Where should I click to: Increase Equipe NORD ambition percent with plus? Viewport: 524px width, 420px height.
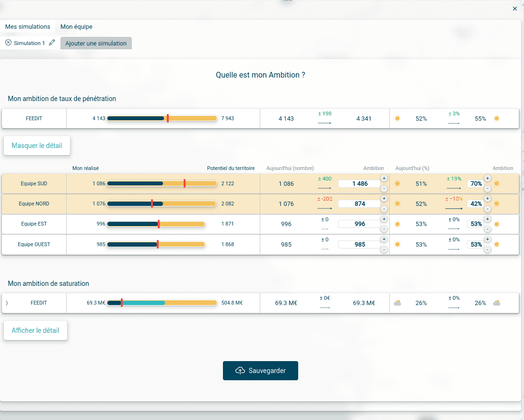488,198
